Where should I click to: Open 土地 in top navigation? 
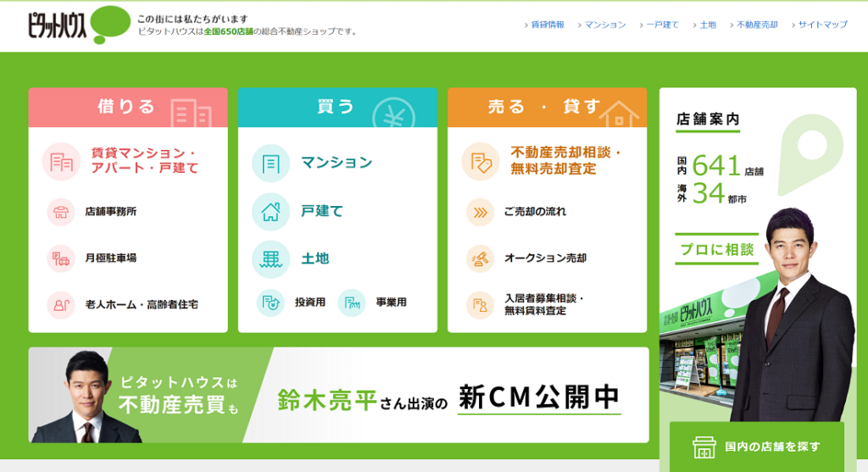tap(708, 25)
